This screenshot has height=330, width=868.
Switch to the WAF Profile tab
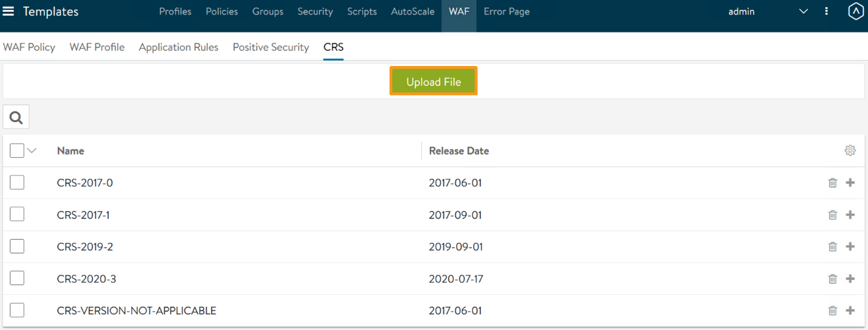pos(97,47)
